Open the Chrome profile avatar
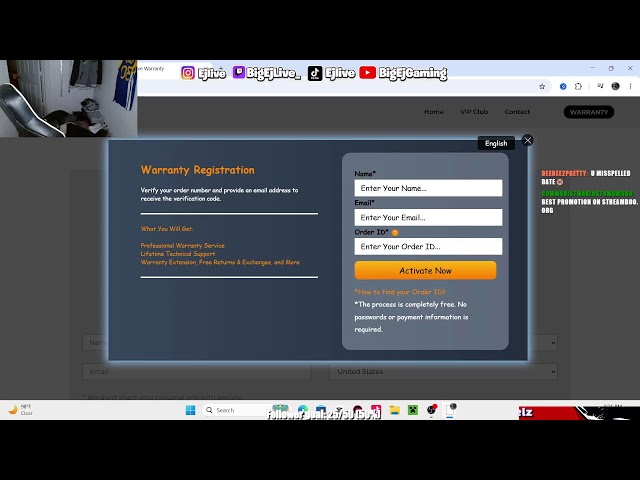640x480 pixels. click(x=615, y=86)
